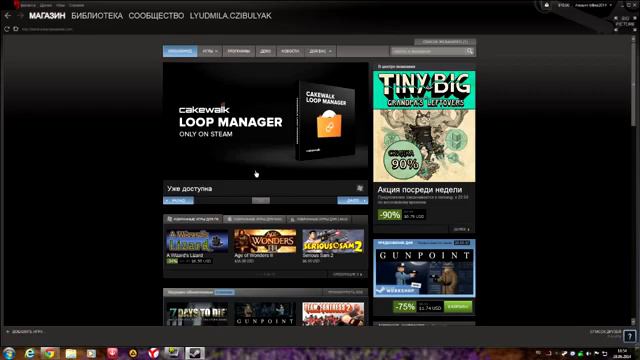The height and width of the screenshot is (360, 640).
Task: Click the store search magnifier icon
Action: click(470, 51)
